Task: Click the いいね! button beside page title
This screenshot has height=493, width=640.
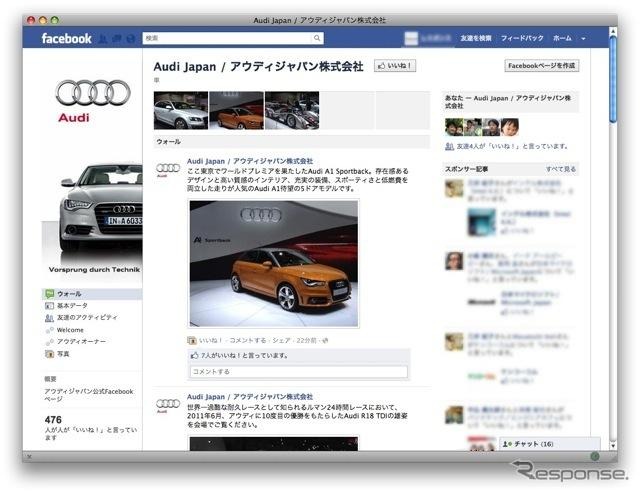Action: click(x=395, y=66)
